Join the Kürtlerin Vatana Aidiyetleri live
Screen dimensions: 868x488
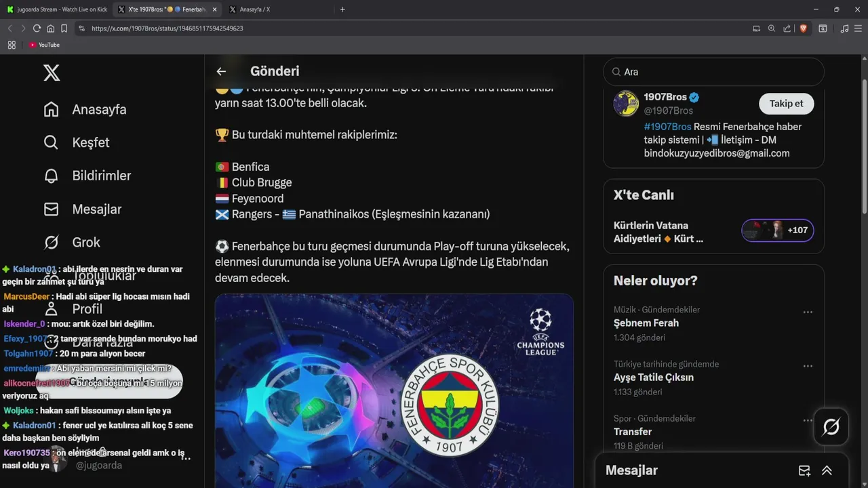click(713, 232)
